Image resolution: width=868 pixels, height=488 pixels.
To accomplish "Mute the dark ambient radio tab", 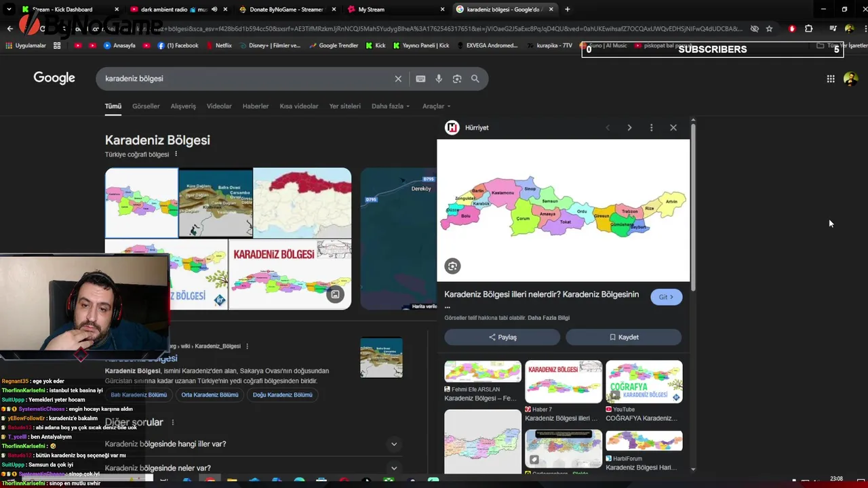I will [x=214, y=9].
